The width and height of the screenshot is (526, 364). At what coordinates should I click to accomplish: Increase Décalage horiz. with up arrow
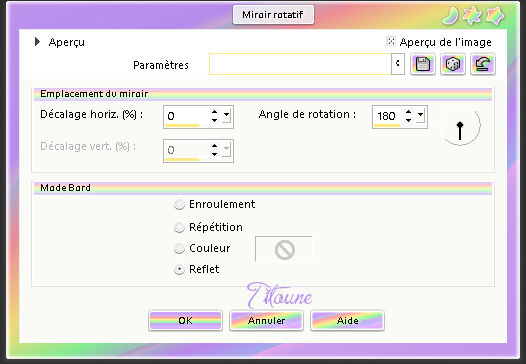(x=214, y=112)
